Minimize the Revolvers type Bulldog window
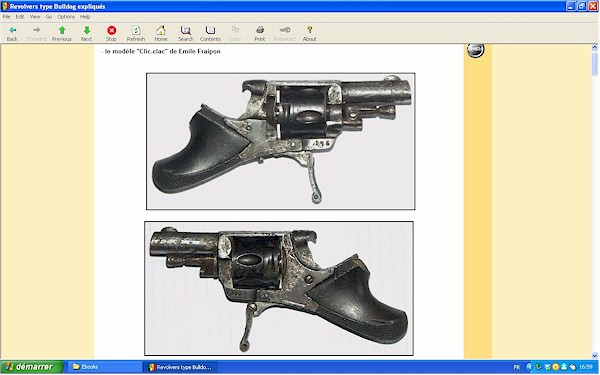 [571, 6]
